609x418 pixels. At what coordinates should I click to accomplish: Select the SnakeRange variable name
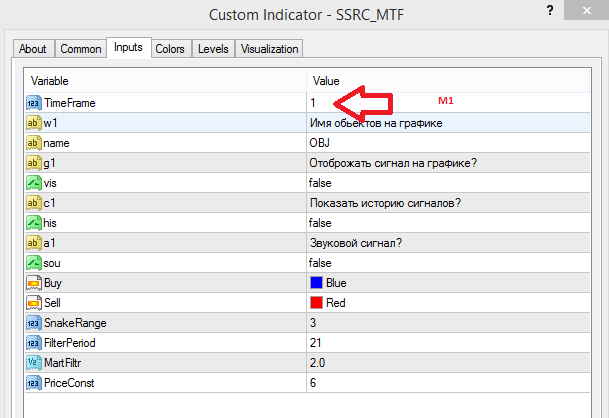click(x=75, y=323)
